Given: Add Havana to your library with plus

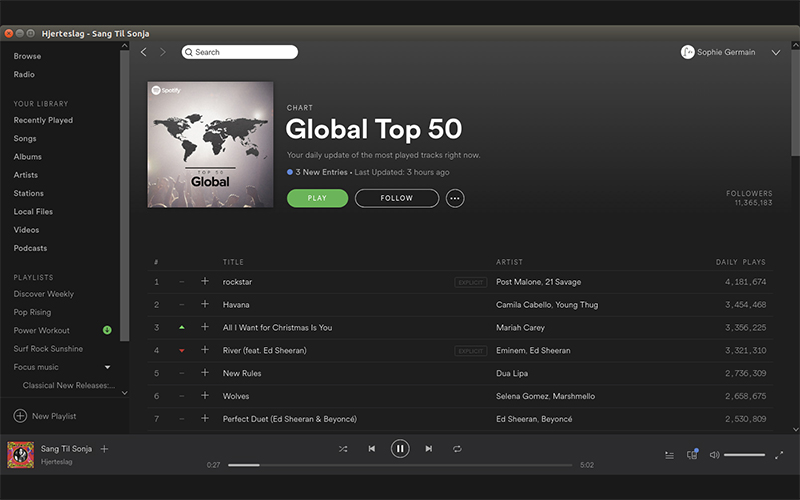Looking at the screenshot, I should 205,304.
